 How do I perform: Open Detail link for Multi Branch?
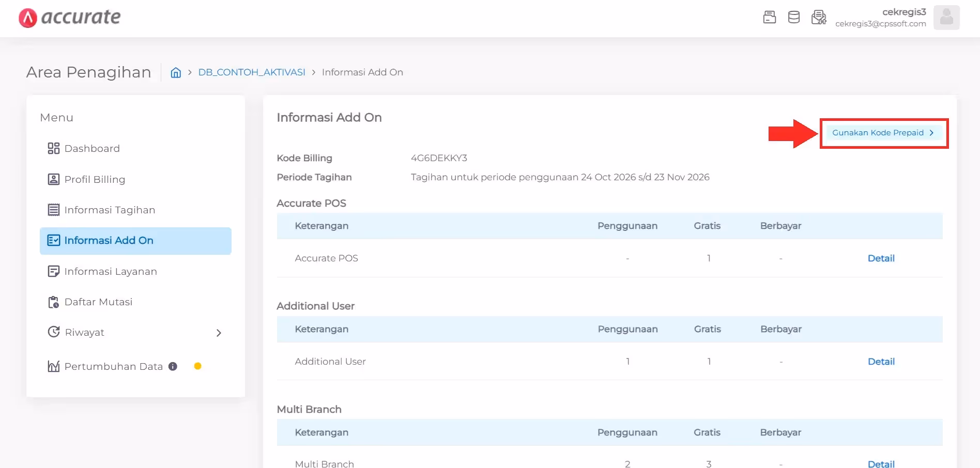click(x=881, y=464)
